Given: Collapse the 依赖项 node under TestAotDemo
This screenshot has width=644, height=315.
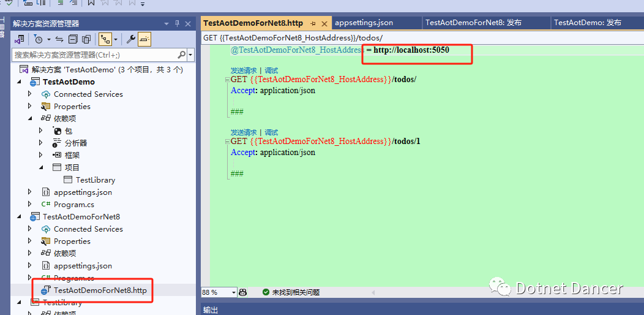Looking at the screenshot, I should [x=29, y=118].
